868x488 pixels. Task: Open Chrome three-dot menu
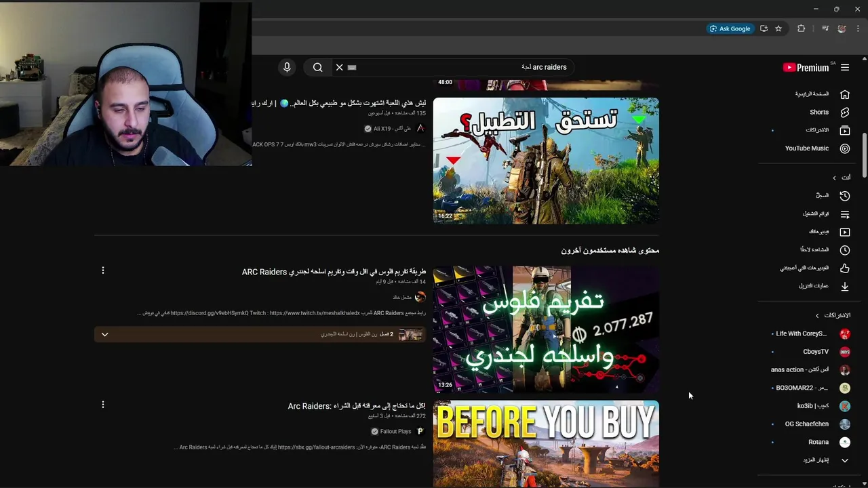pyautogui.click(x=858, y=28)
